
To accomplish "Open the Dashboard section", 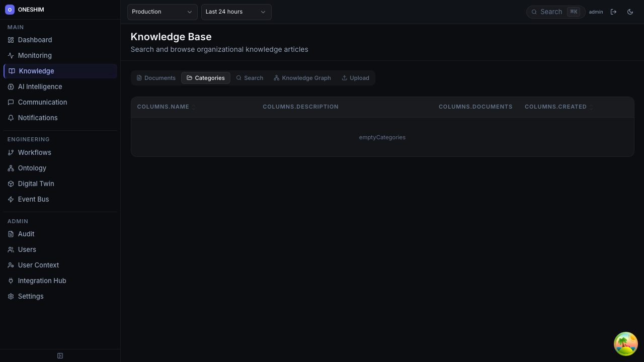I will coord(35,40).
